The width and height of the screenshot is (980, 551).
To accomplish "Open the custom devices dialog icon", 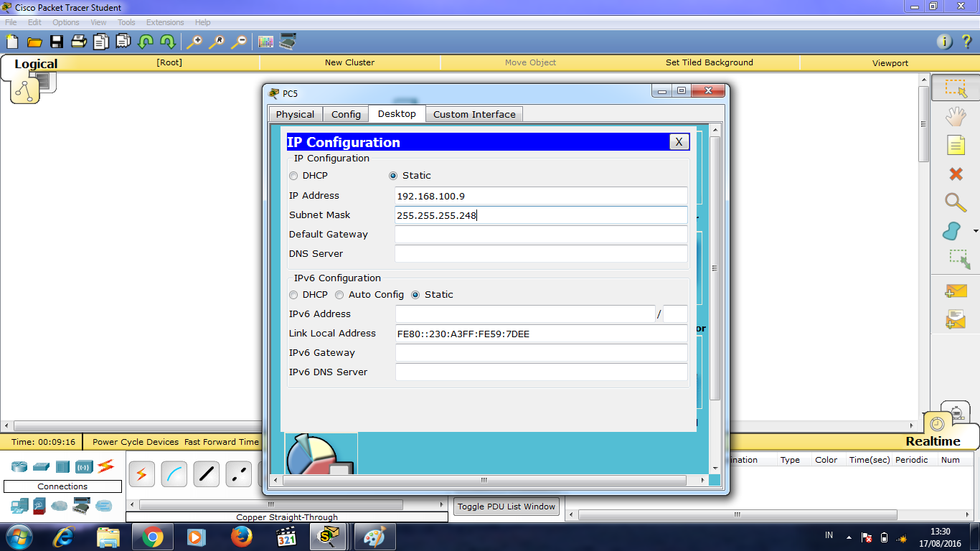I will tap(288, 42).
